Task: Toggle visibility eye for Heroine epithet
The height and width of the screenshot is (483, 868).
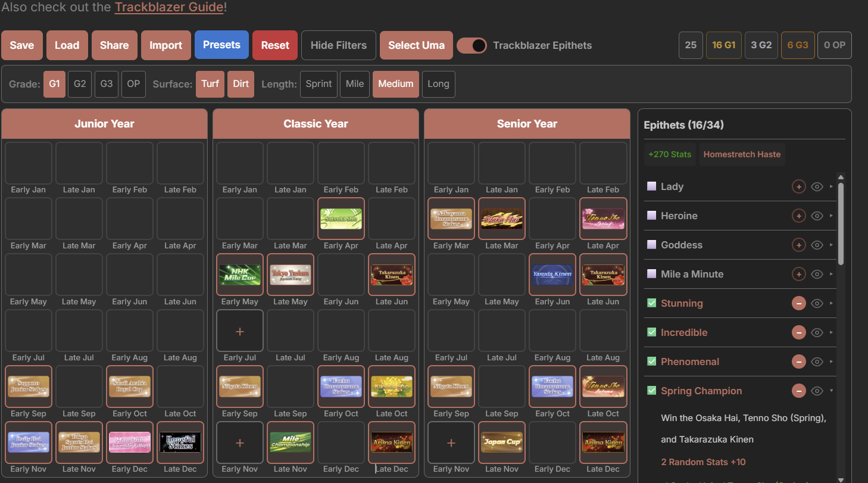Action: 817,216
